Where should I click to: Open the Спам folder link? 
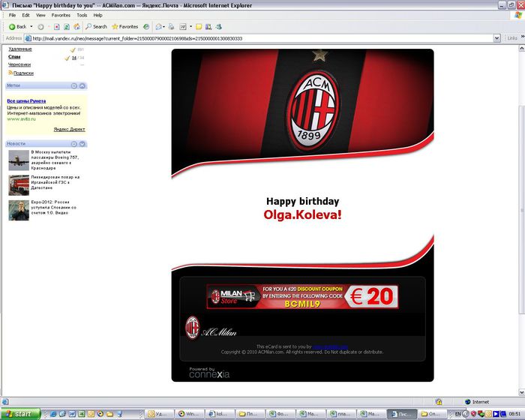click(14, 57)
